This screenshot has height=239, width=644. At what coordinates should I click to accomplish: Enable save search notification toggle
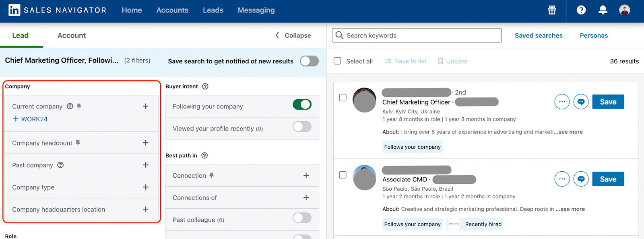[x=309, y=61]
